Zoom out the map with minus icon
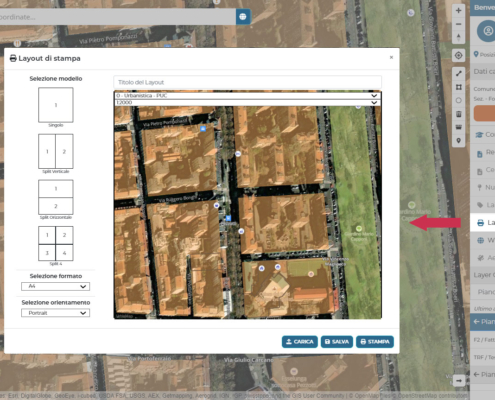Screen dimensions: 495x400 [x=458, y=24]
